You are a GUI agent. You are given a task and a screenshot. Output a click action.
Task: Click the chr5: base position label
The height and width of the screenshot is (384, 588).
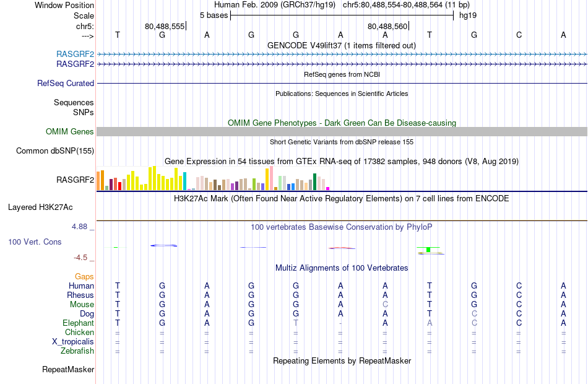click(85, 26)
